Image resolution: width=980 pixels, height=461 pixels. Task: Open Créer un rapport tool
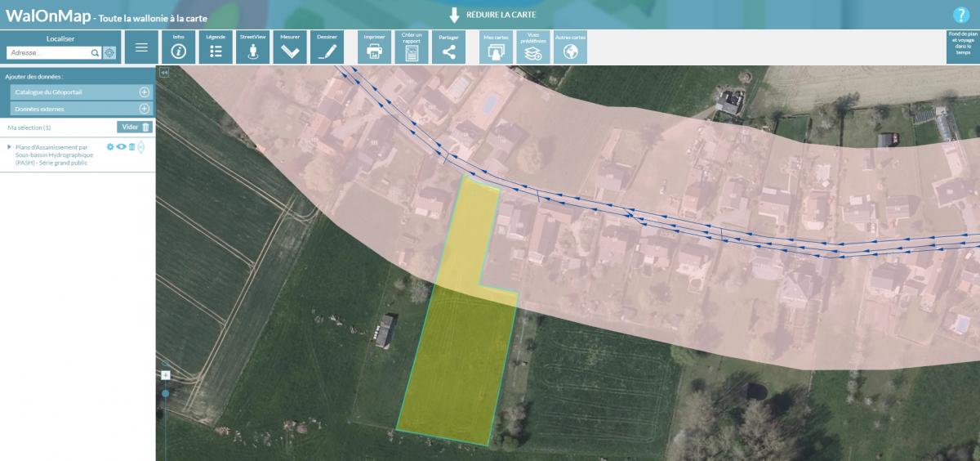point(412,47)
